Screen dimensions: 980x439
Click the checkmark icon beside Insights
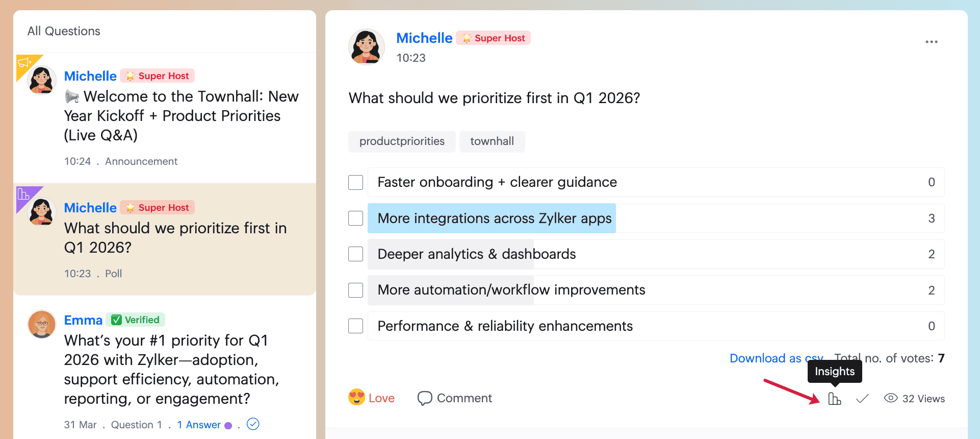[862, 399]
